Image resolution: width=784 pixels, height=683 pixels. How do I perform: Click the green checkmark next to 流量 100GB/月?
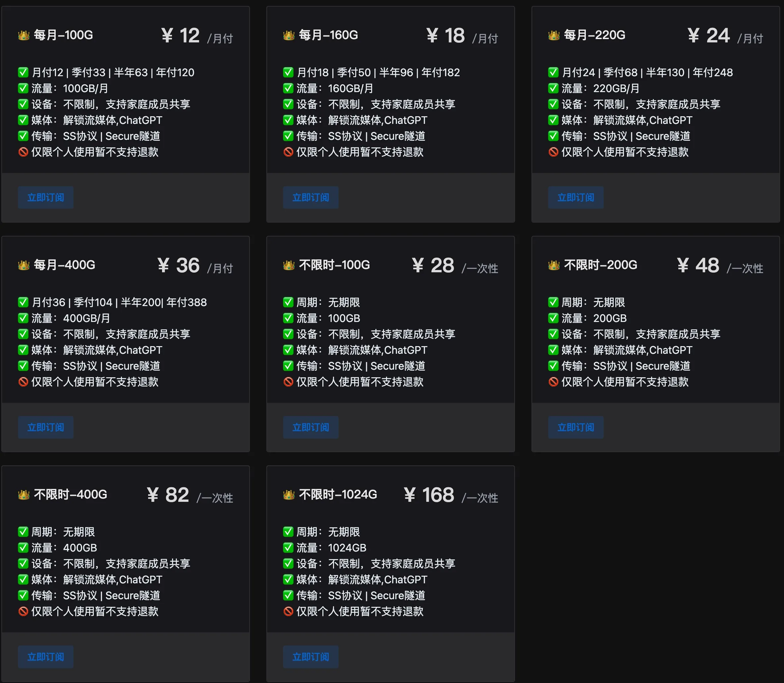click(x=23, y=88)
